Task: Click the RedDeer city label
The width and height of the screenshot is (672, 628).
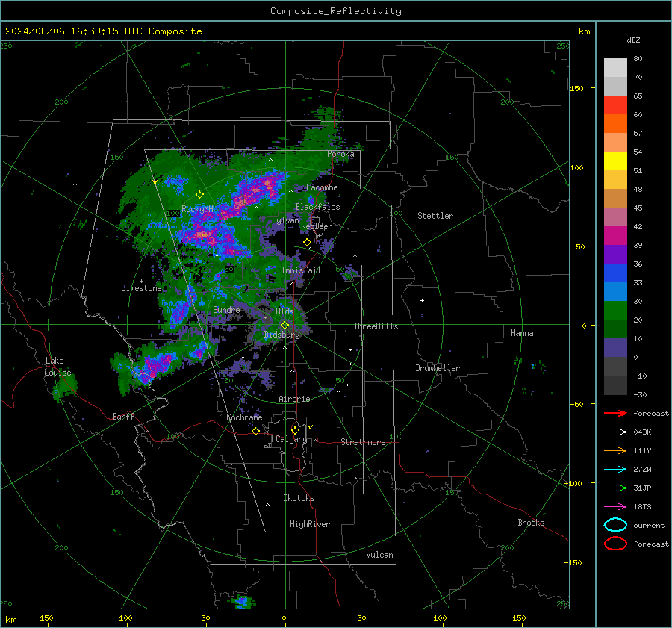Action: 317,226
